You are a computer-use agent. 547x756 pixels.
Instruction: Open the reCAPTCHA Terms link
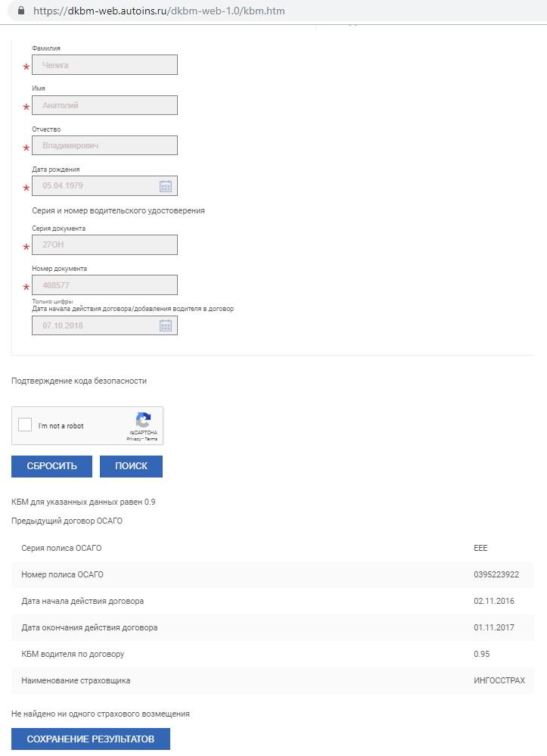pyautogui.click(x=152, y=439)
